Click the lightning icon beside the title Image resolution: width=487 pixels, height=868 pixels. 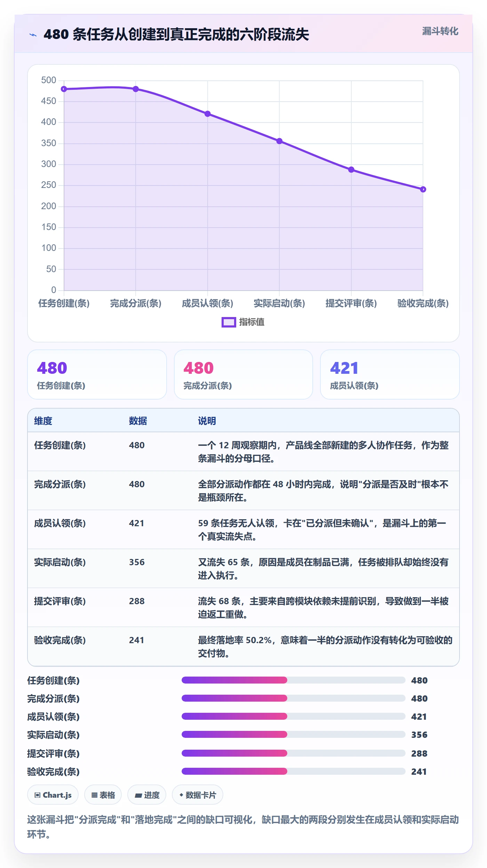click(33, 35)
